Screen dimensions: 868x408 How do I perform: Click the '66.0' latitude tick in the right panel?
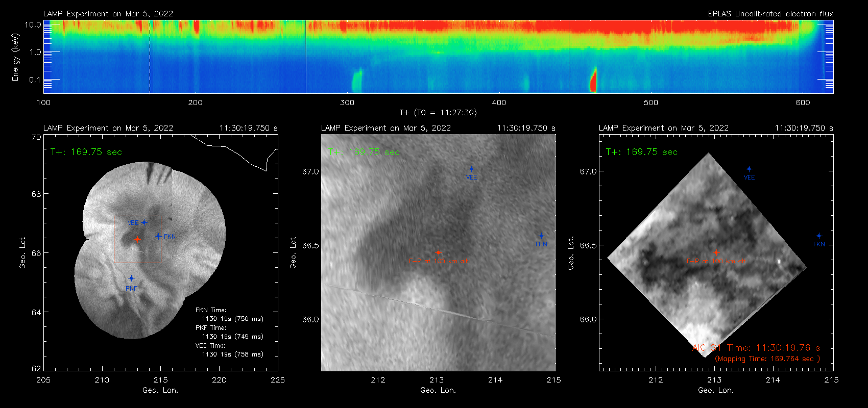pos(588,320)
